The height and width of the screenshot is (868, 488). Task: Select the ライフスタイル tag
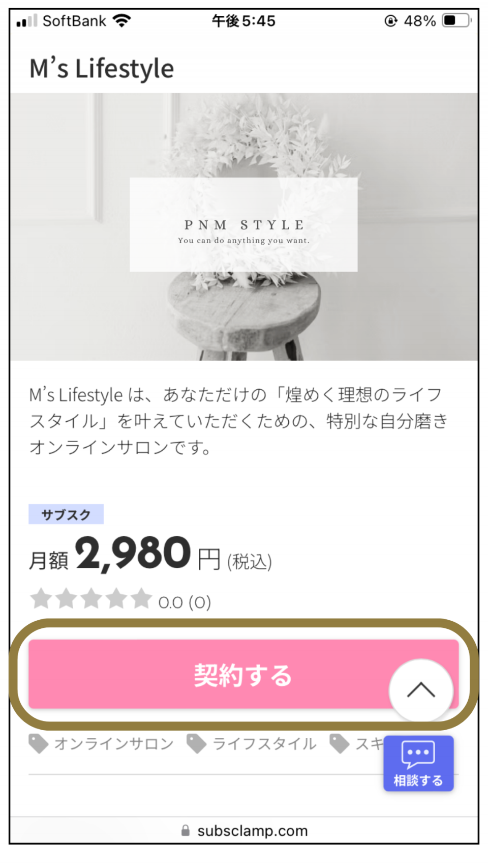coord(264,744)
